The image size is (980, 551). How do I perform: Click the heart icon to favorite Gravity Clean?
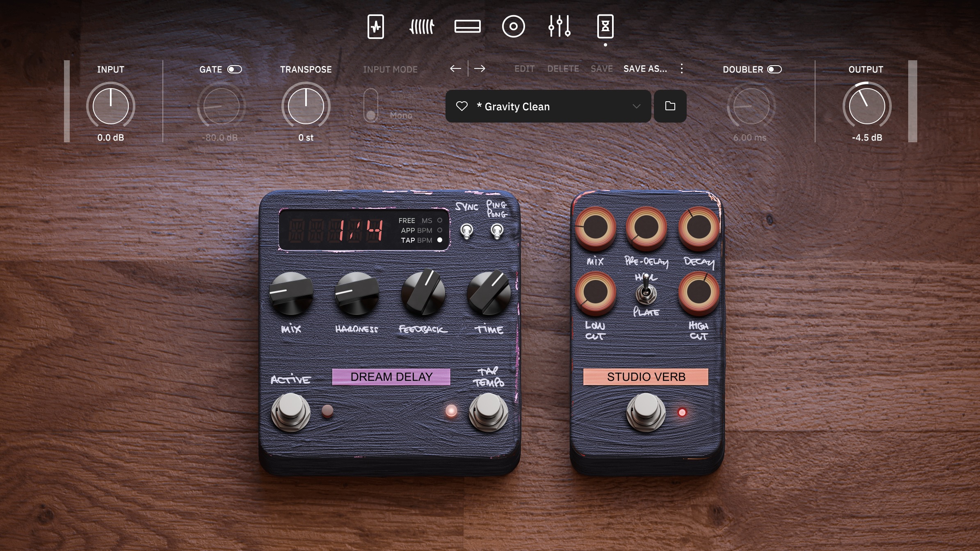point(462,106)
